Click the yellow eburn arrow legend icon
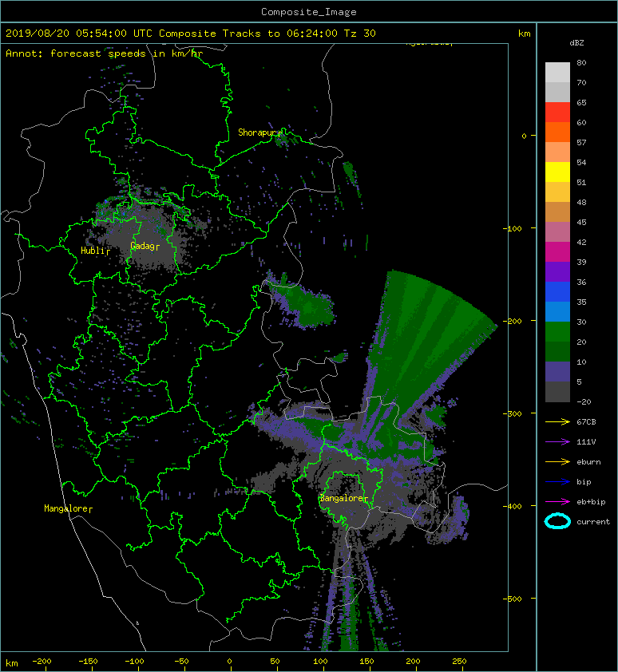The width and height of the screenshot is (618, 672). pos(557,461)
